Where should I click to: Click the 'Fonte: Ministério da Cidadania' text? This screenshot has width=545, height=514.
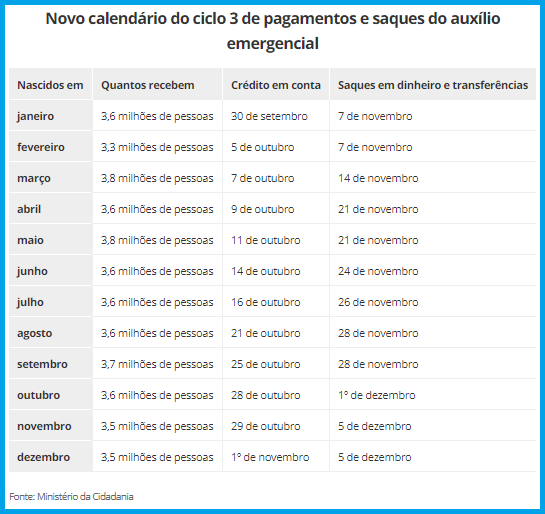coord(71,496)
